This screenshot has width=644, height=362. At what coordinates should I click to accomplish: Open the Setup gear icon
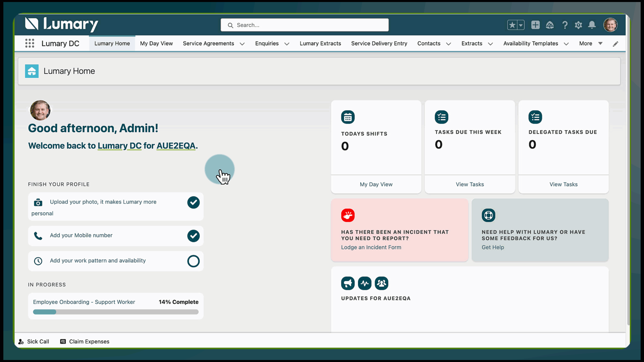coord(578,25)
